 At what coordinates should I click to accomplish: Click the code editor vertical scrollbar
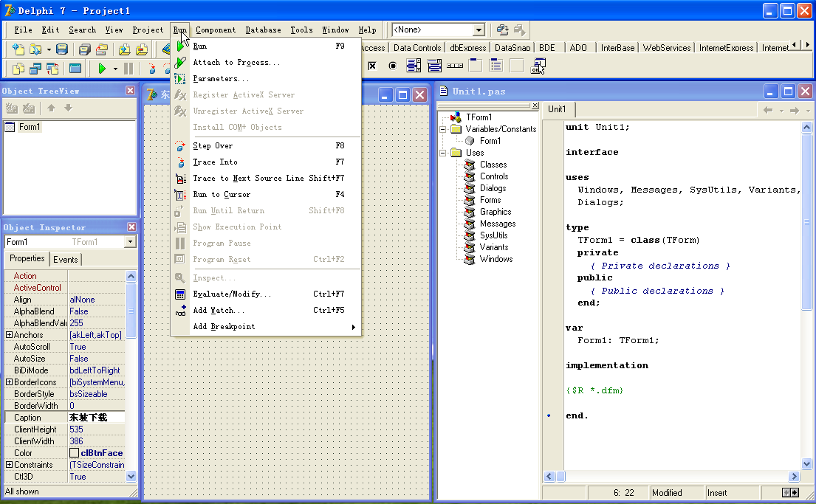pyautogui.click(x=806, y=296)
